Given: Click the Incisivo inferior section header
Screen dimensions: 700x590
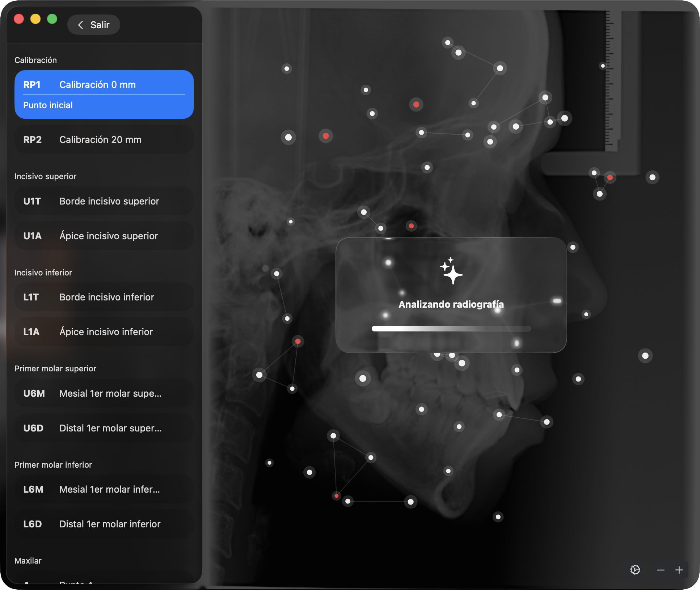Looking at the screenshot, I should coord(43,273).
